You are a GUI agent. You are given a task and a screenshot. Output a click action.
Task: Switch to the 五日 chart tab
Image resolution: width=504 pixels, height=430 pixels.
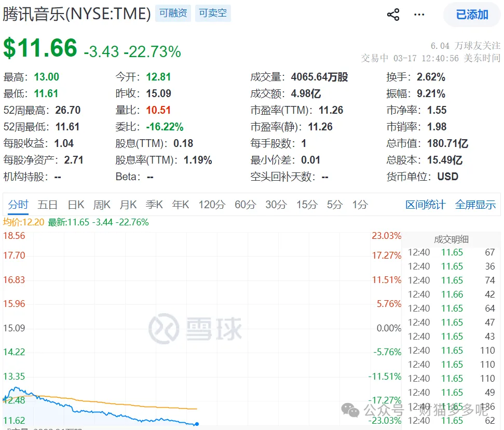pyautogui.click(x=48, y=205)
